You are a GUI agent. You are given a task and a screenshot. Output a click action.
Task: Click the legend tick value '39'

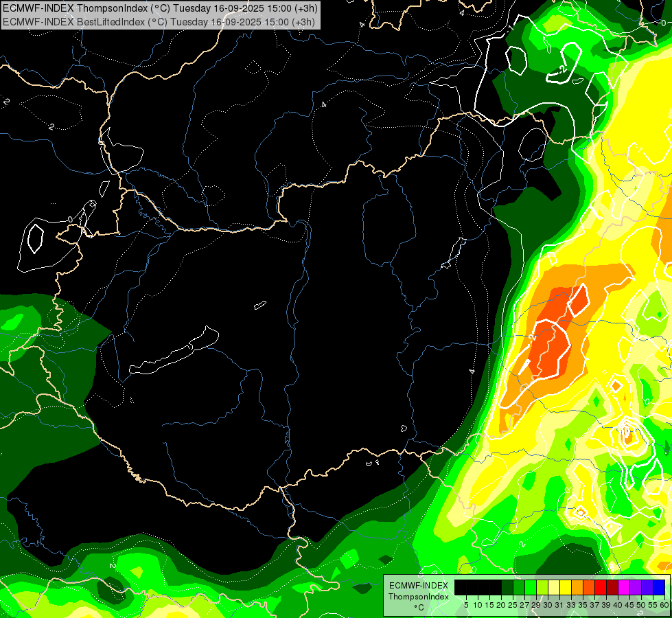pyautogui.click(x=606, y=605)
